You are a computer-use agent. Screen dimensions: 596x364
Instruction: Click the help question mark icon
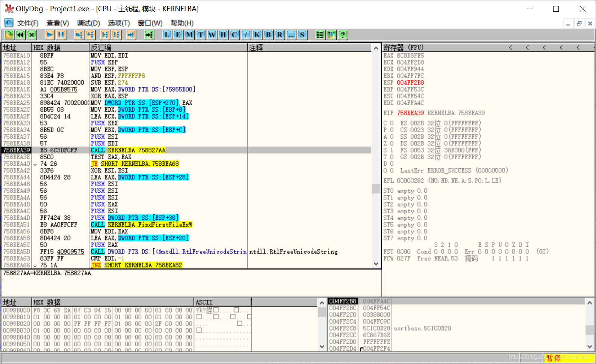pos(343,35)
